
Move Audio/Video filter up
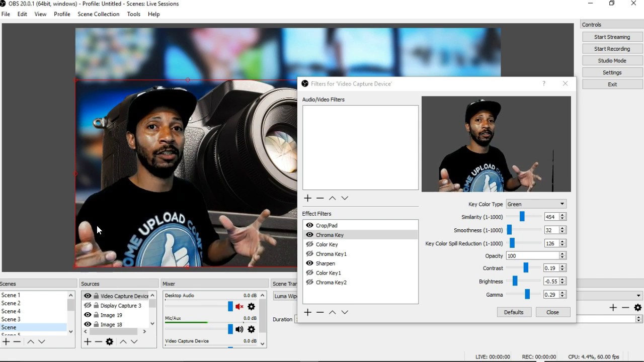tap(332, 198)
